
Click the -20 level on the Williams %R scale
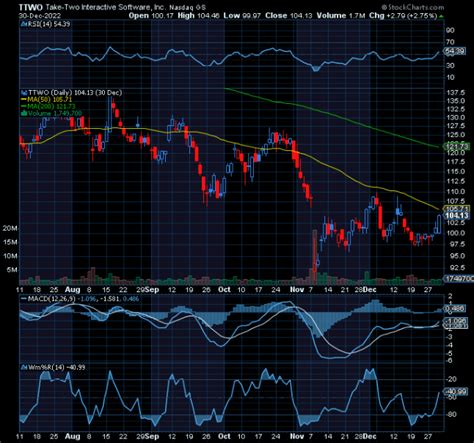point(451,379)
